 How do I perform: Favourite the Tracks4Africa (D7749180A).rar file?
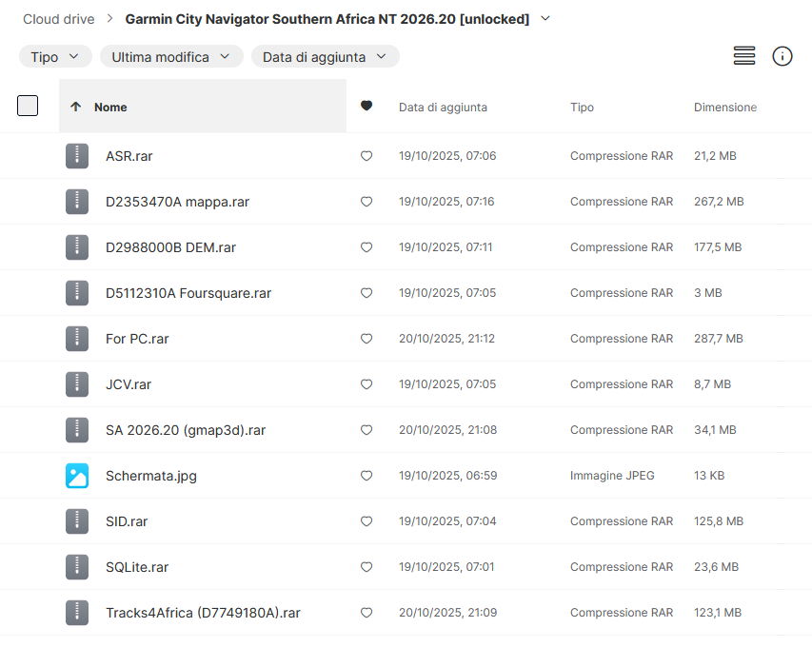coord(366,613)
